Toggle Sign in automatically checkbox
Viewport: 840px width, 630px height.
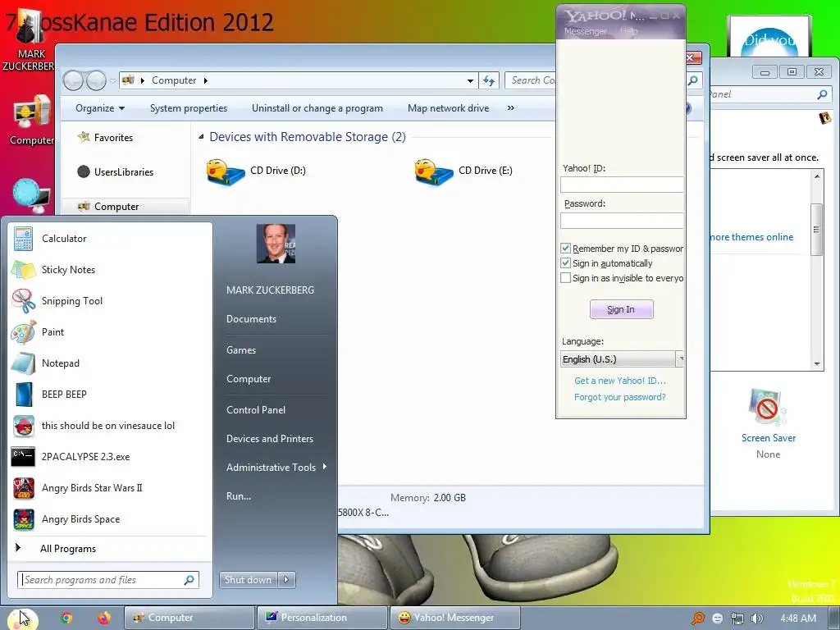point(565,263)
